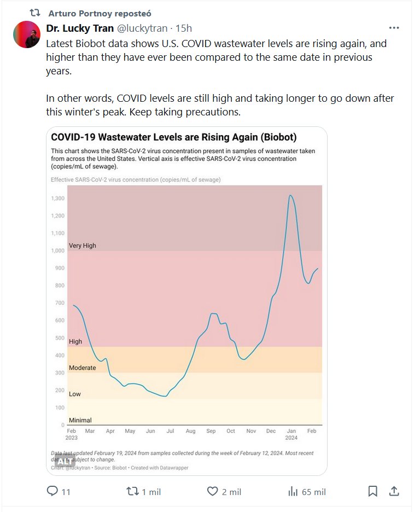The width and height of the screenshot is (420, 512).
Task: Click the share upload-arrow icon
Action: coord(394,491)
